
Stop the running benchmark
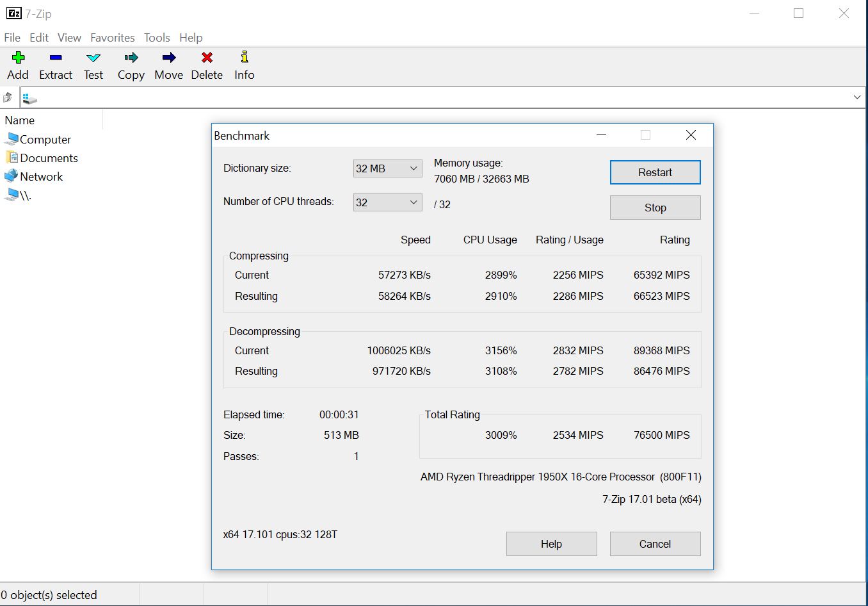point(655,208)
